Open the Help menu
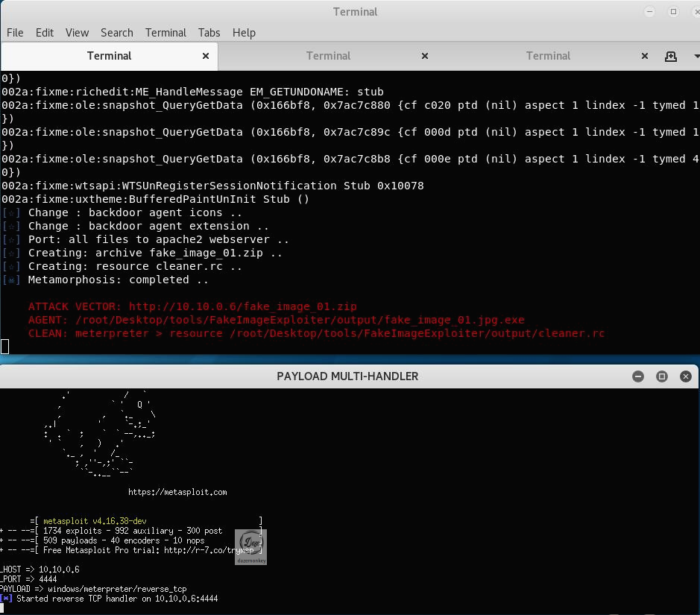 [x=244, y=33]
